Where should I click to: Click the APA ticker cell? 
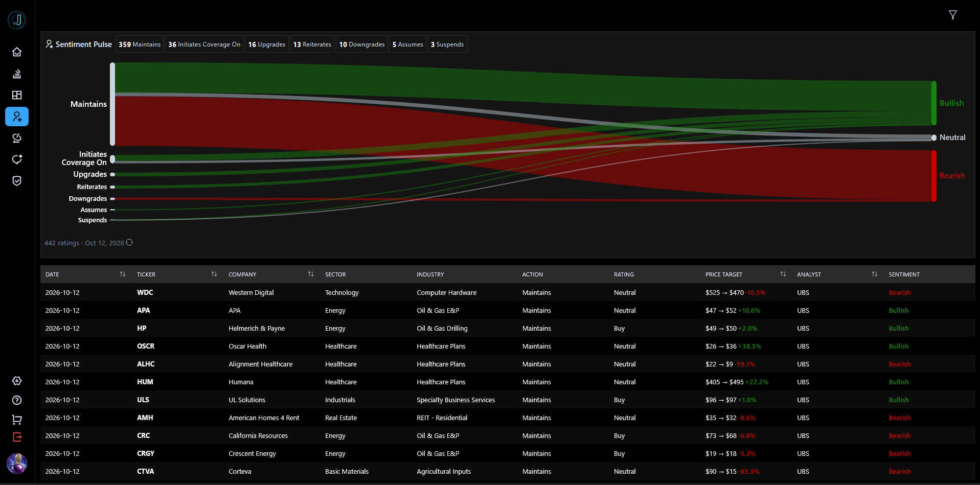click(144, 310)
